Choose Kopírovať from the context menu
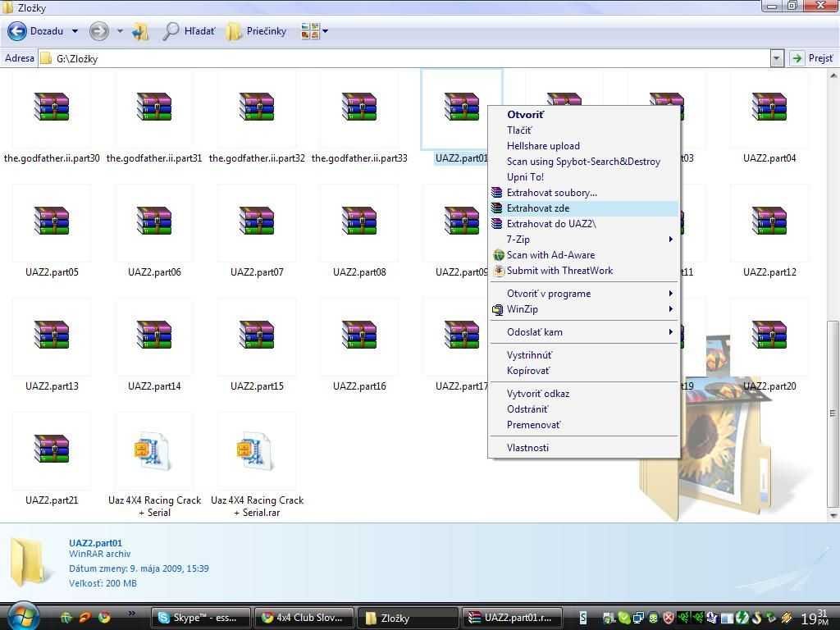This screenshot has width=840, height=630. pyautogui.click(x=584, y=371)
